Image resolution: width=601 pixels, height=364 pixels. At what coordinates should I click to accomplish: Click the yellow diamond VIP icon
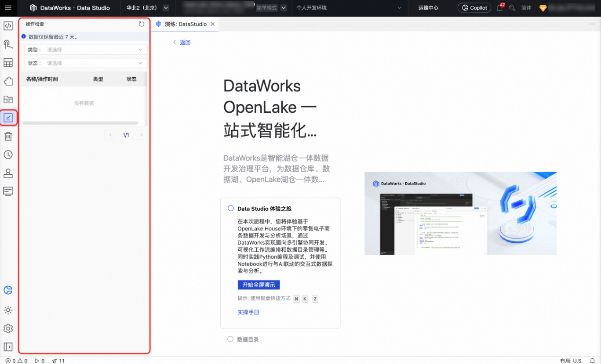point(543,8)
